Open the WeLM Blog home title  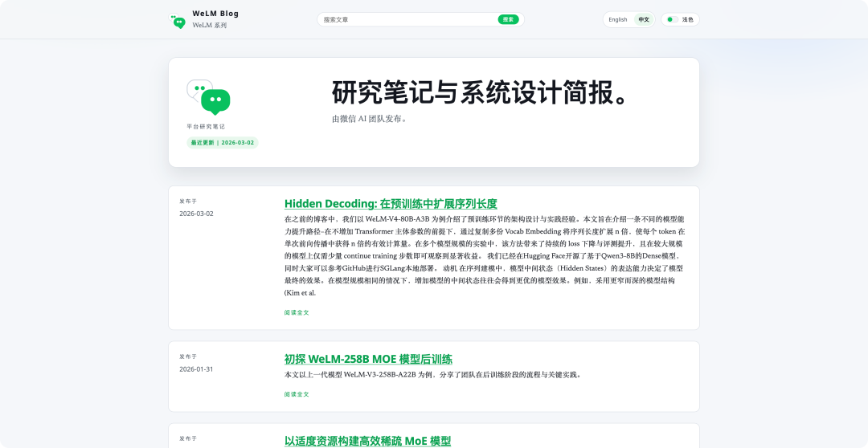(215, 14)
